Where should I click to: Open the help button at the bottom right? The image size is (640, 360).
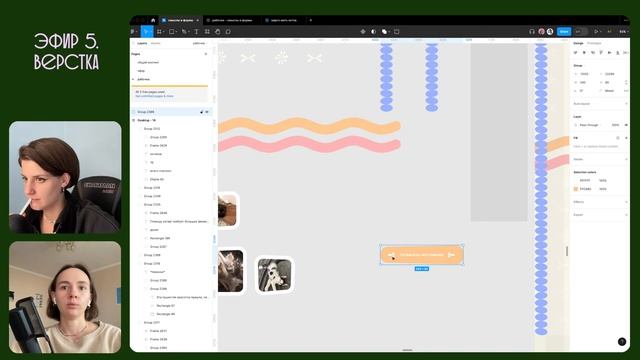coord(622,342)
